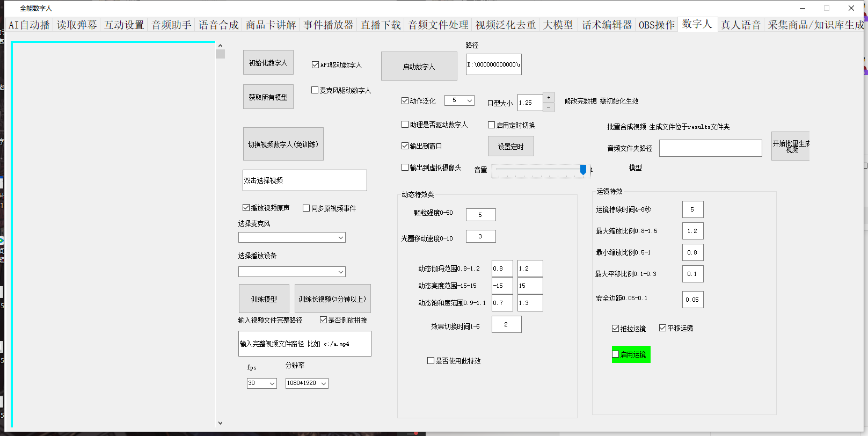
Task: Click the 初始化数字人 button
Action: 268,62
